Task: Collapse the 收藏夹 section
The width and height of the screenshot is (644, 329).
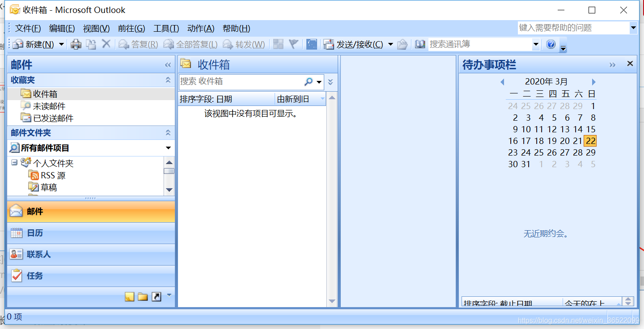Action: point(168,80)
